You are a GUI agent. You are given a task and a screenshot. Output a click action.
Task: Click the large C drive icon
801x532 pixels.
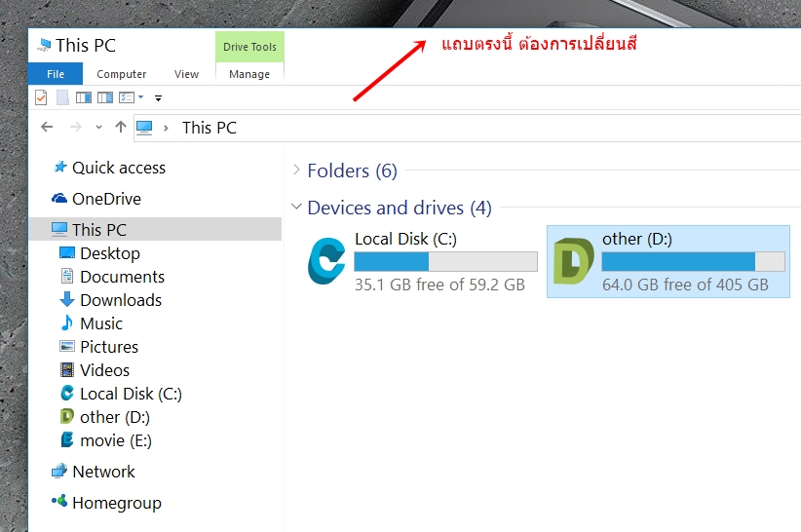(326, 261)
